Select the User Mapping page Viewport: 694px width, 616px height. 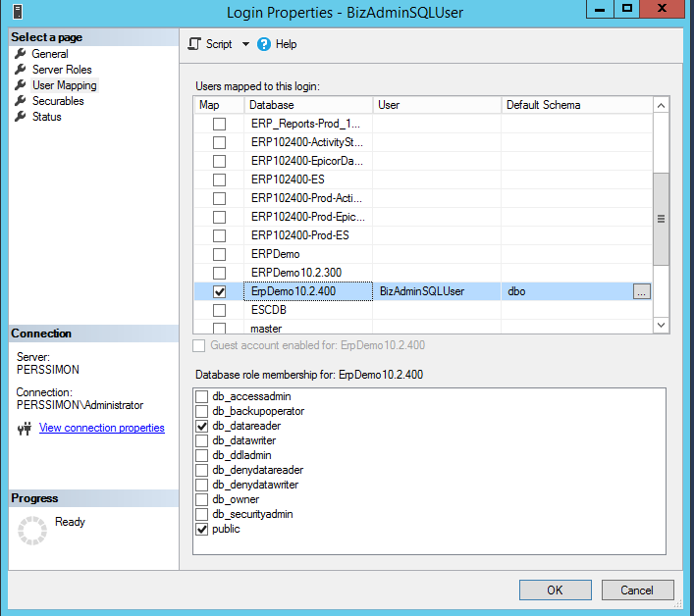coord(65,85)
